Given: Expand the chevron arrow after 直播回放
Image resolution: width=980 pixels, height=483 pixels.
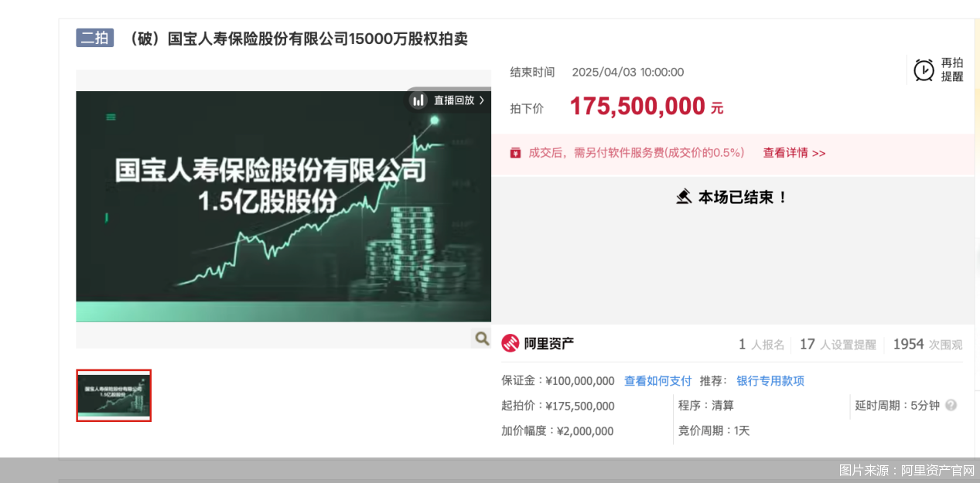Looking at the screenshot, I should 480,100.
